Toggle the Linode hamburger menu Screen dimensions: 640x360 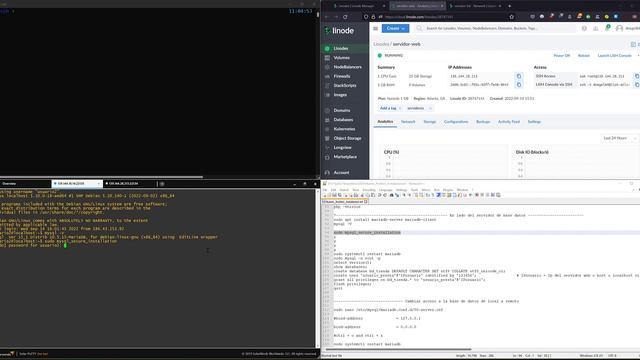376,29
